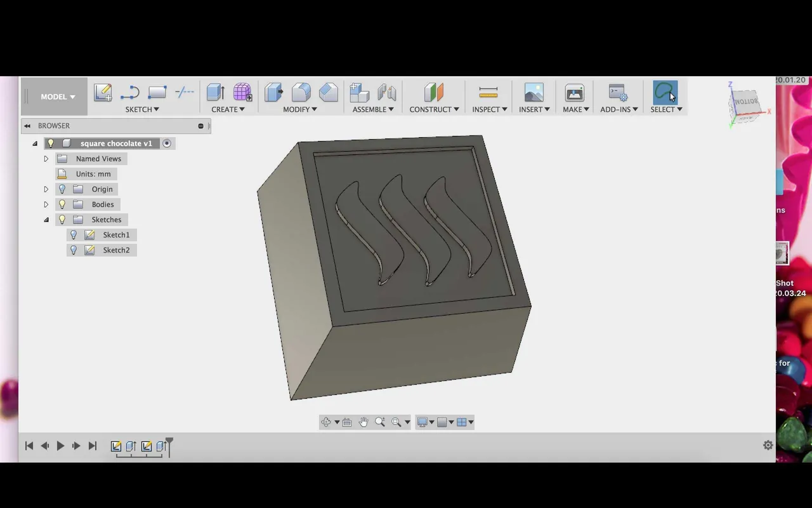The width and height of the screenshot is (812, 508).
Task: Collapse the Sketches folder
Action: (46, 220)
